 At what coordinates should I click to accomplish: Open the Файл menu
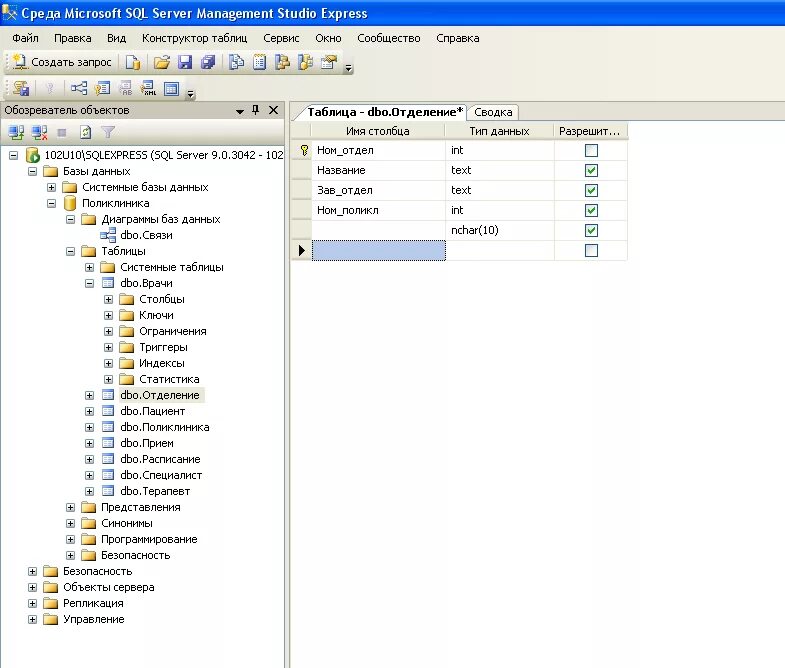[x=25, y=38]
